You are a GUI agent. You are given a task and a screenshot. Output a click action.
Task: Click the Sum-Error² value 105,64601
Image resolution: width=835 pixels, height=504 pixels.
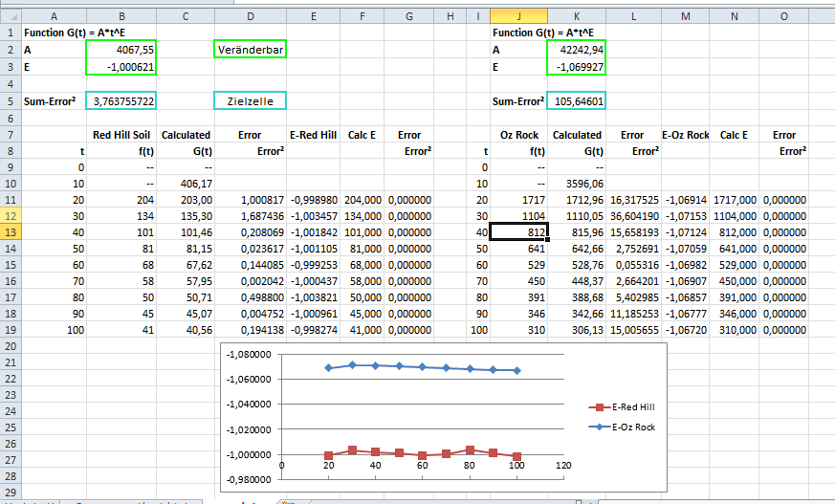coord(576,101)
